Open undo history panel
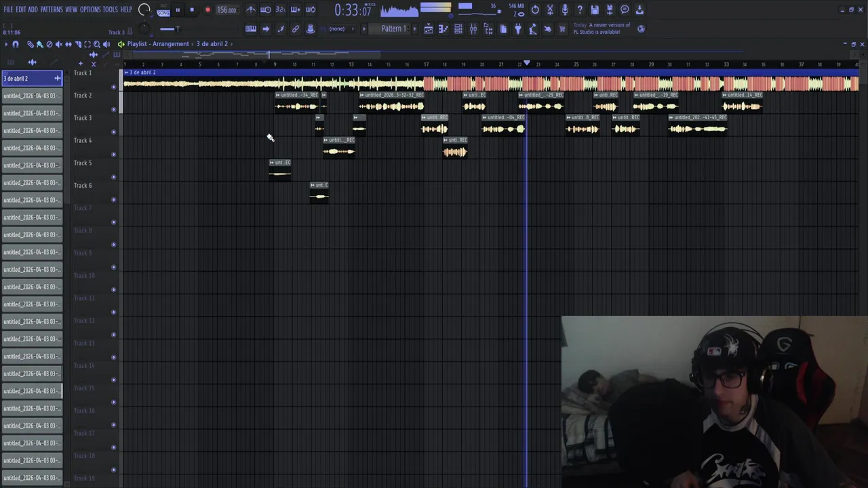Image resolution: width=868 pixels, height=488 pixels. tap(535, 9)
